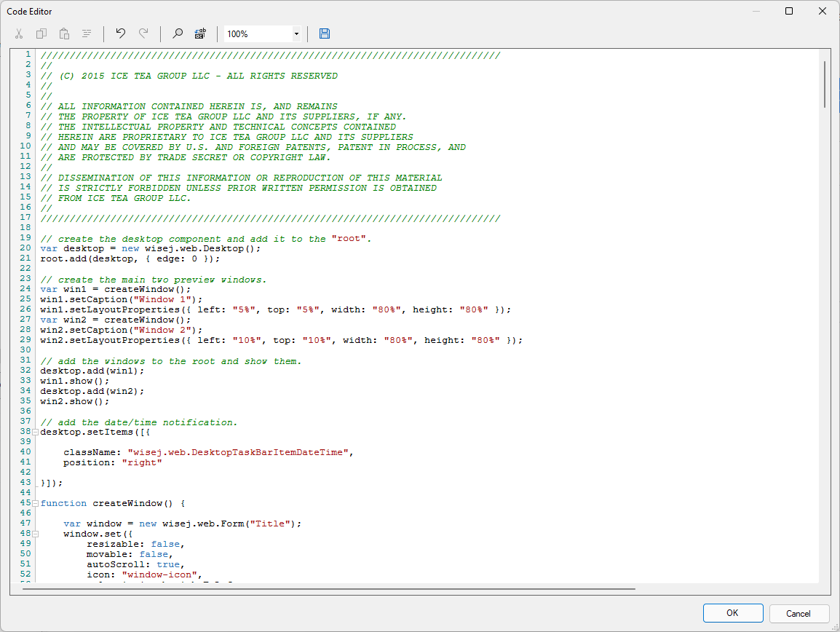
Task: Click the line "win2.show();"
Action: (x=75, y=401)
